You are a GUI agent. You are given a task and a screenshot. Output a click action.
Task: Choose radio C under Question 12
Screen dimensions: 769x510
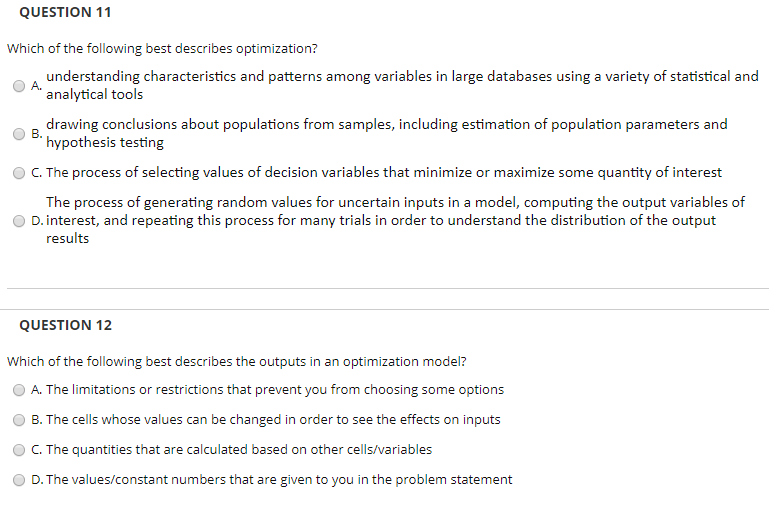pos(19,450)
